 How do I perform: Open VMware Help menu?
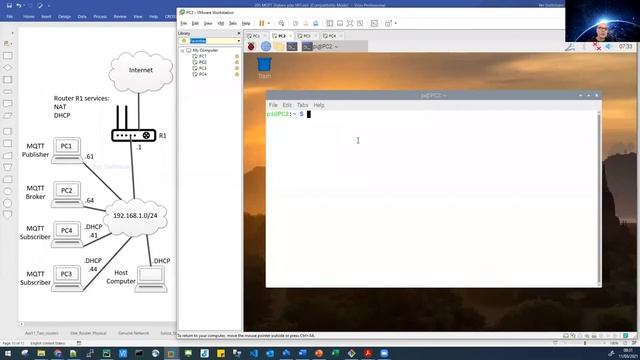coord(246,23)
